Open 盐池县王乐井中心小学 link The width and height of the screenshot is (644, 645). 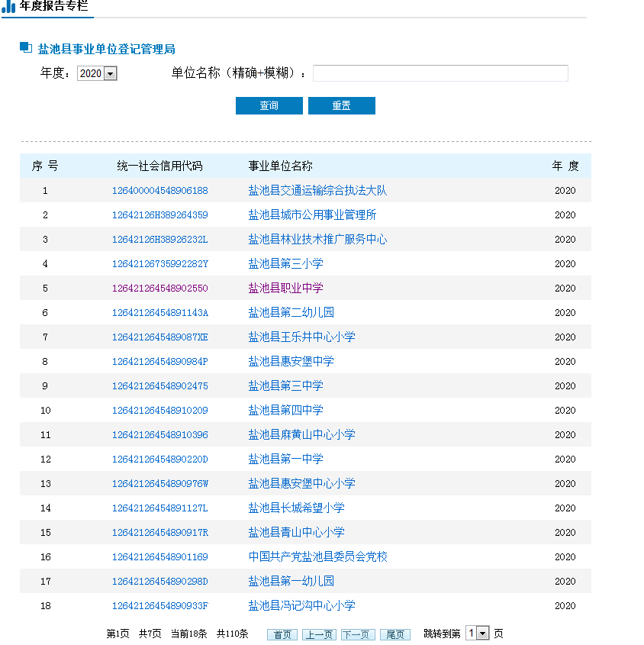pos(302,337)
